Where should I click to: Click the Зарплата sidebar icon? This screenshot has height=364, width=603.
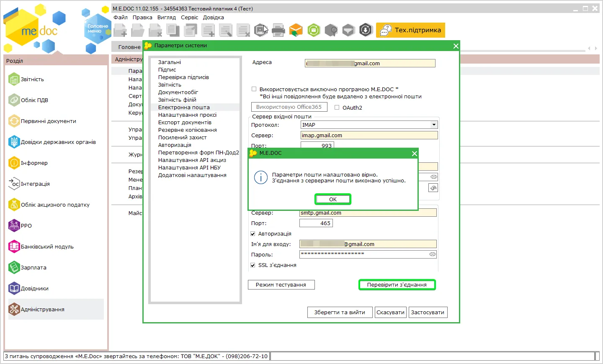click(x=14, y=267)
